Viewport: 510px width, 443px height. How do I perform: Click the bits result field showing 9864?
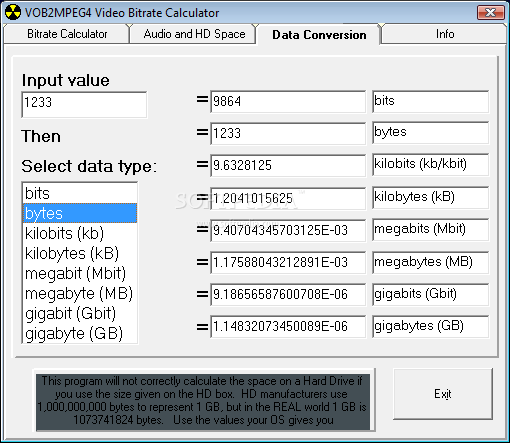tap(288, 101)
